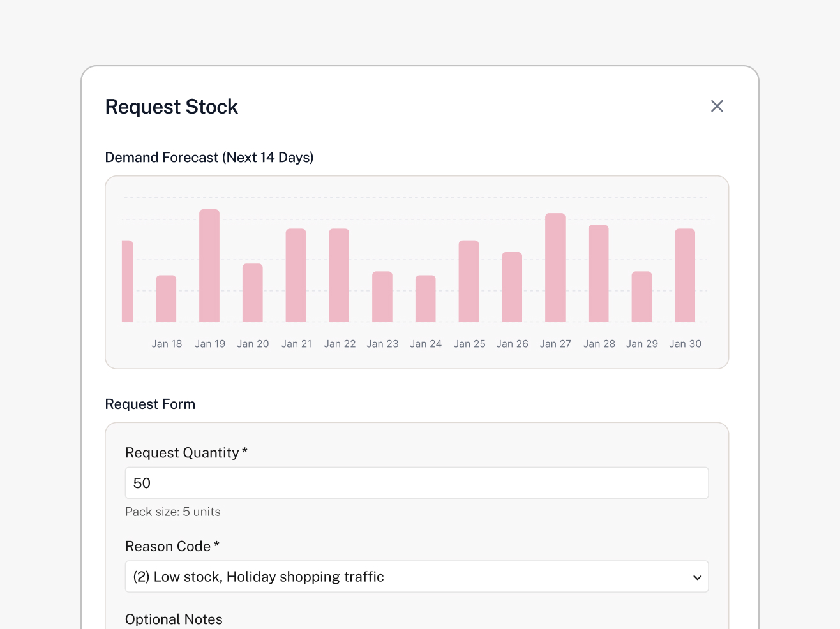This screenshot has height=629, width=840.
Task: Choose the Jan 27 bar in chart
Action: point(555,267)
